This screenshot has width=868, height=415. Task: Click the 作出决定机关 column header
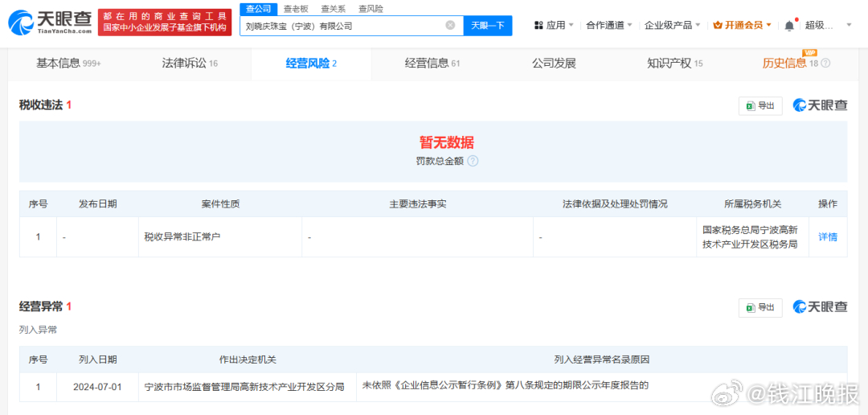[x=248, y=360]
